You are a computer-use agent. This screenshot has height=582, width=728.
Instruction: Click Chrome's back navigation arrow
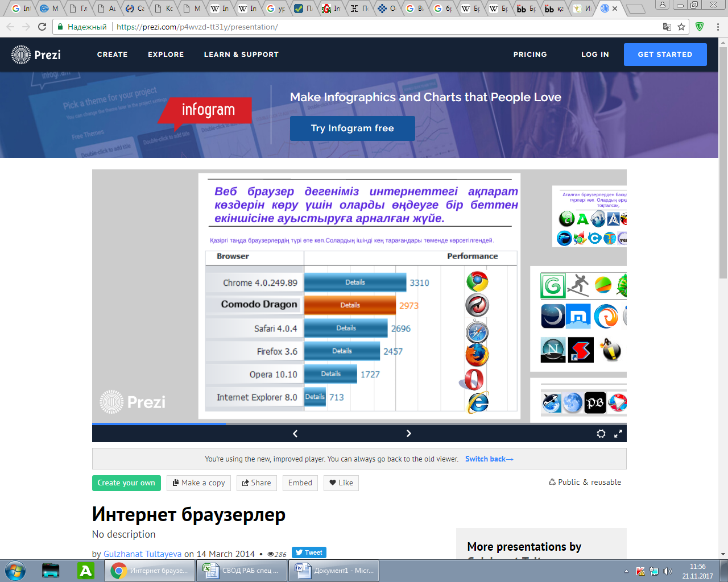[x=10, y=27]
